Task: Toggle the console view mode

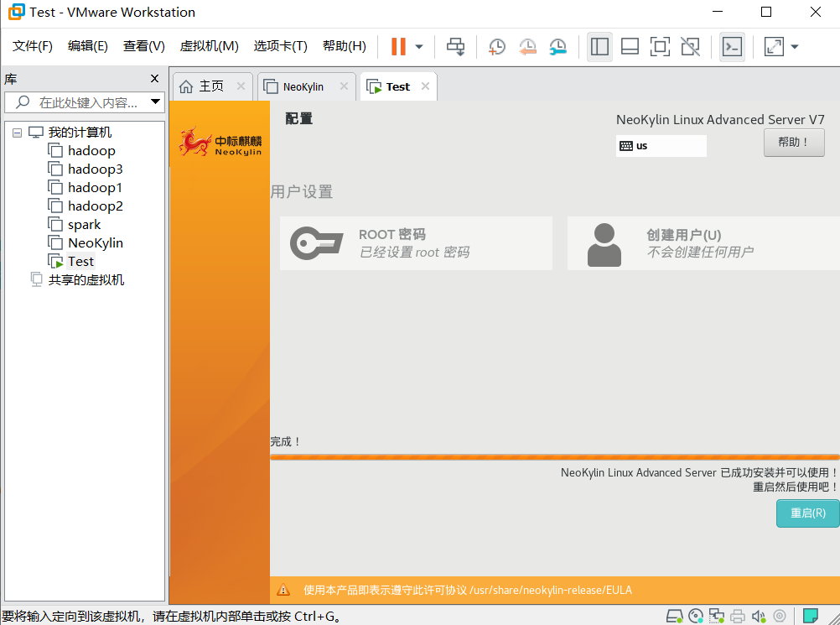Action: click(x=732, y=46)
